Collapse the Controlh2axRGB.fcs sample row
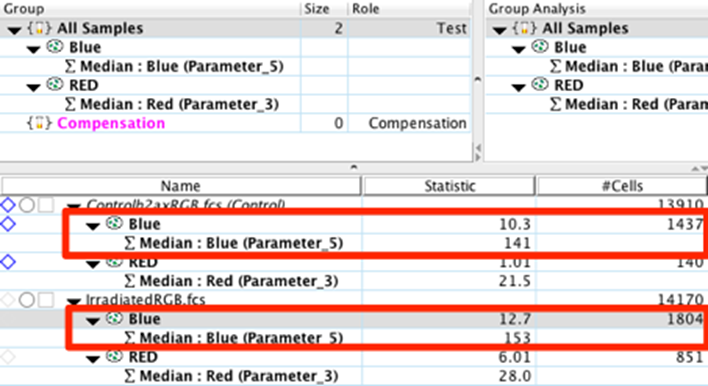 tap(74, 207)
